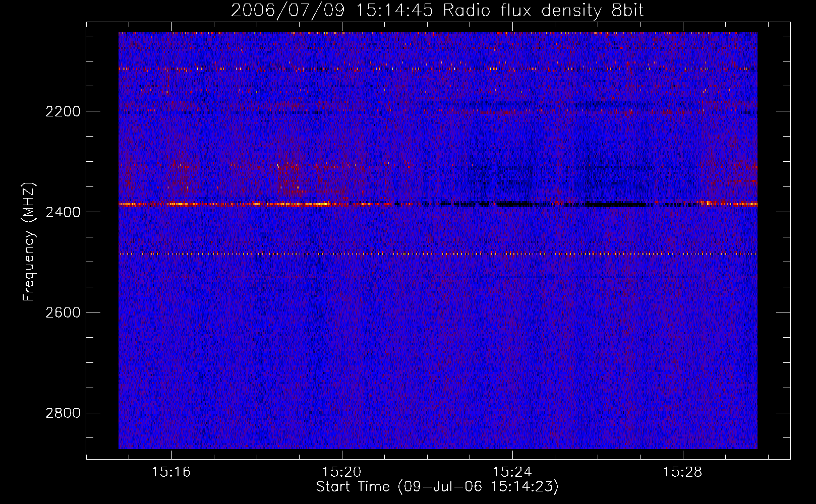Click the 15:16 time axis label
Screen dimensions: 816x504
coord(171,472)
